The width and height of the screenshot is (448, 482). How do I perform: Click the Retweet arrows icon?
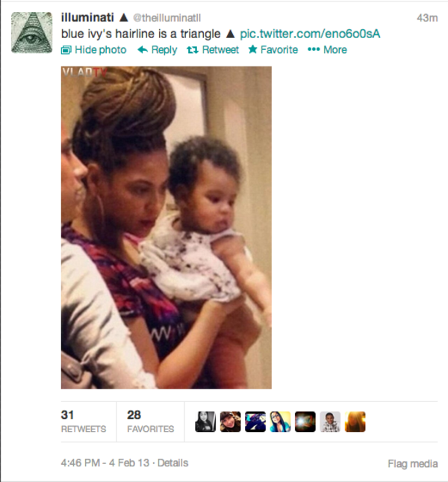point(193,49)
